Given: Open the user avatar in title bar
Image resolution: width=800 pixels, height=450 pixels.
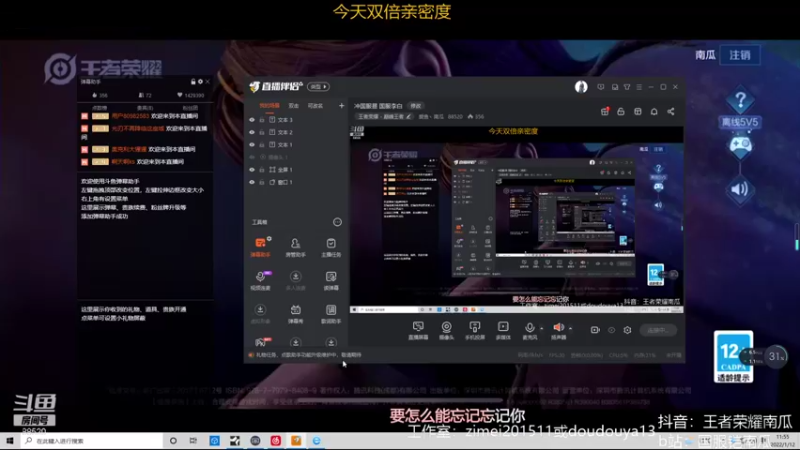Looking at the screenshot, I should click(581, 87).
